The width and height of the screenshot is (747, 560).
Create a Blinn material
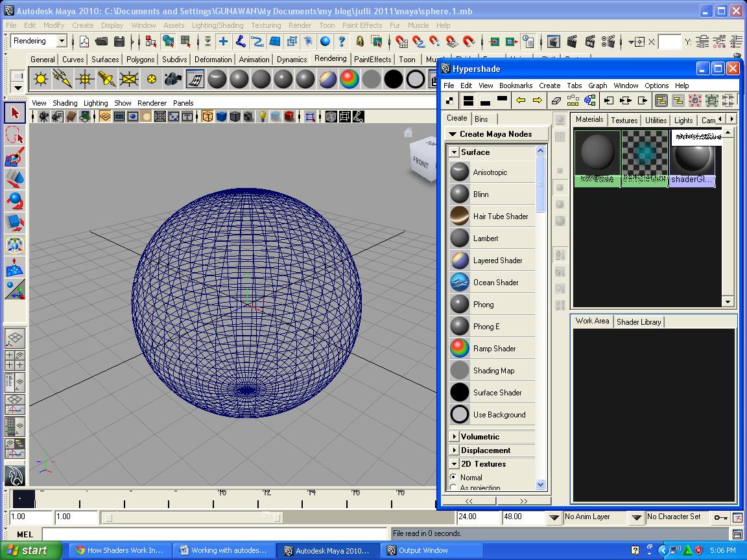click(492, 194)
